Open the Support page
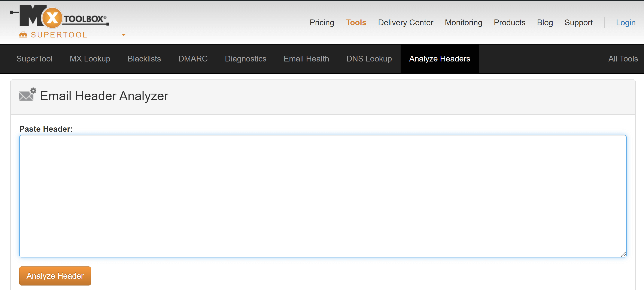This screenshot has width=644, height=290. coord(578,22)
